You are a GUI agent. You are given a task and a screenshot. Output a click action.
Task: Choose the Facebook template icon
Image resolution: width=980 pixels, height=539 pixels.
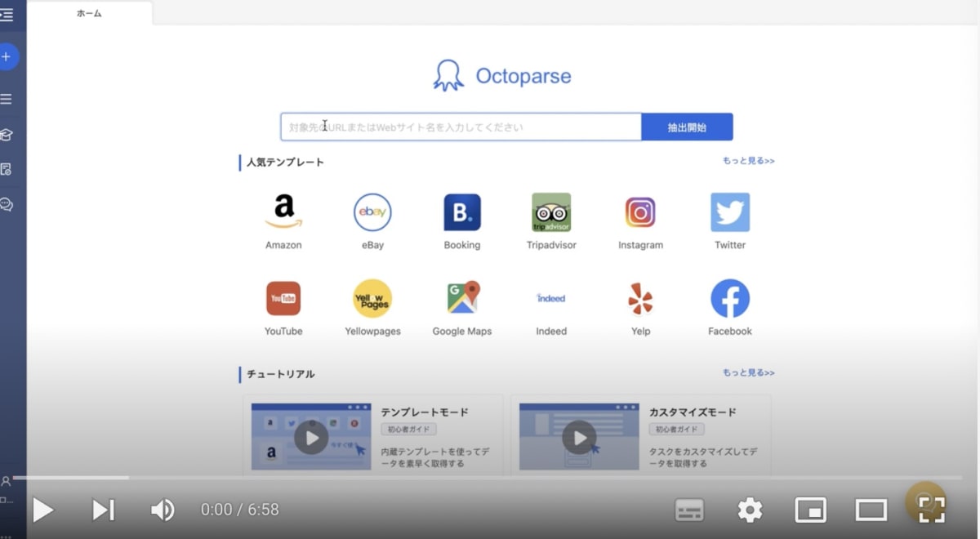(730, 298)
